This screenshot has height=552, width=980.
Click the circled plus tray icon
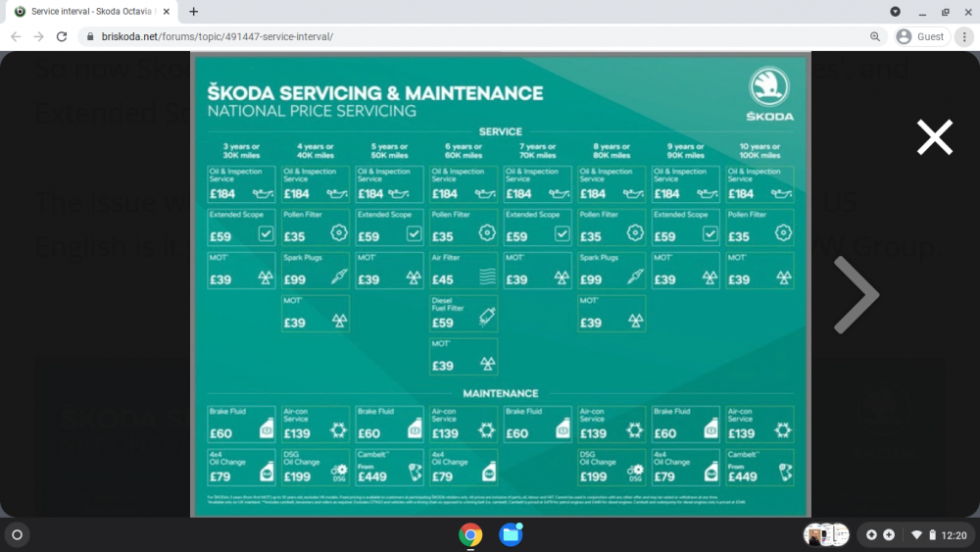(x=889, y=535)
